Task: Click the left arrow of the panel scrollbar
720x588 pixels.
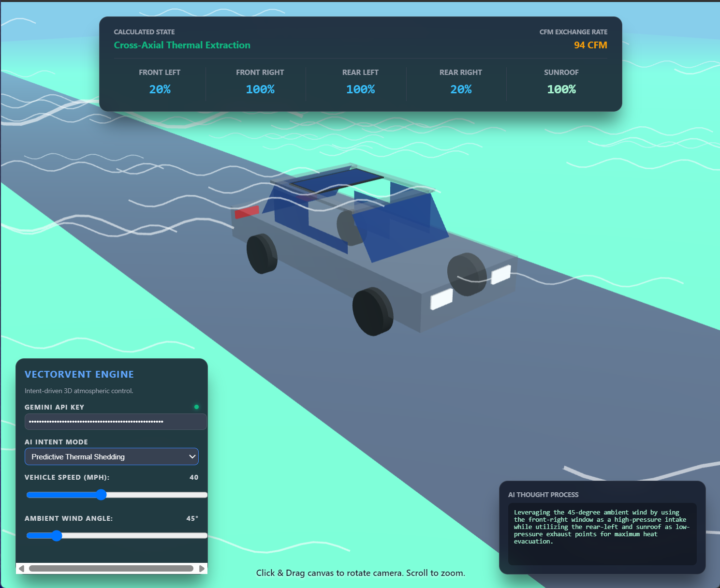Action: 21,569
